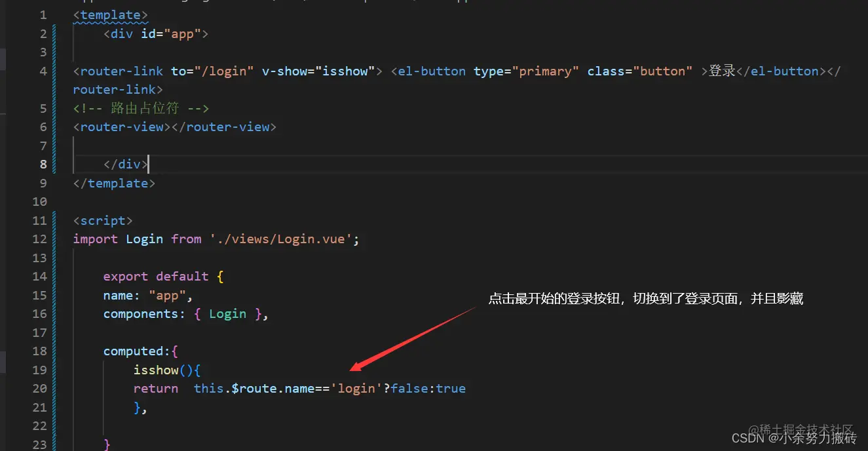Click line number 21 in the gutter

(x=40, y=407)
